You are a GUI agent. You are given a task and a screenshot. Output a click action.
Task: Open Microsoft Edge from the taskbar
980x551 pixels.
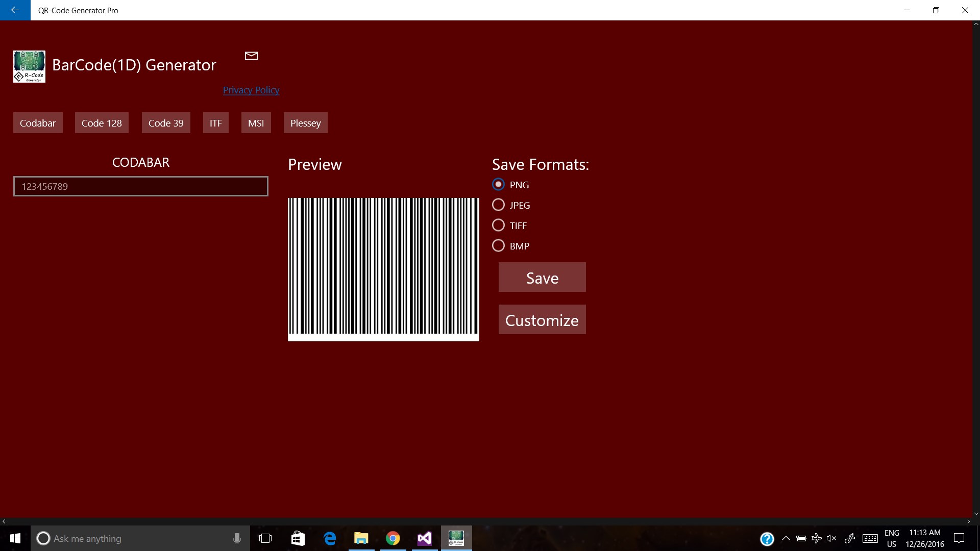[330, 538]
